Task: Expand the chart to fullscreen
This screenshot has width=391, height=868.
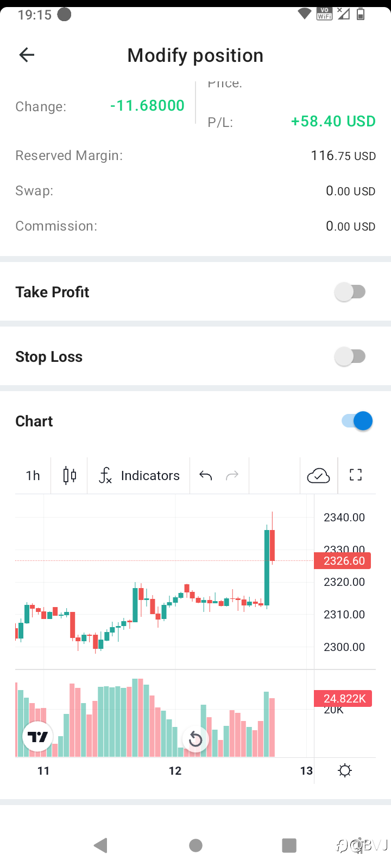Action: [x=356, y=476]
